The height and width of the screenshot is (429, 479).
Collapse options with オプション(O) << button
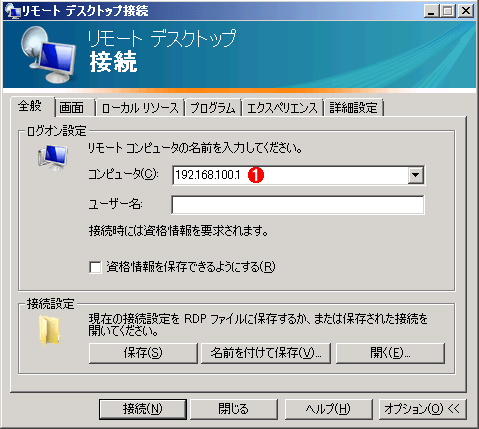tap(423, 409)
